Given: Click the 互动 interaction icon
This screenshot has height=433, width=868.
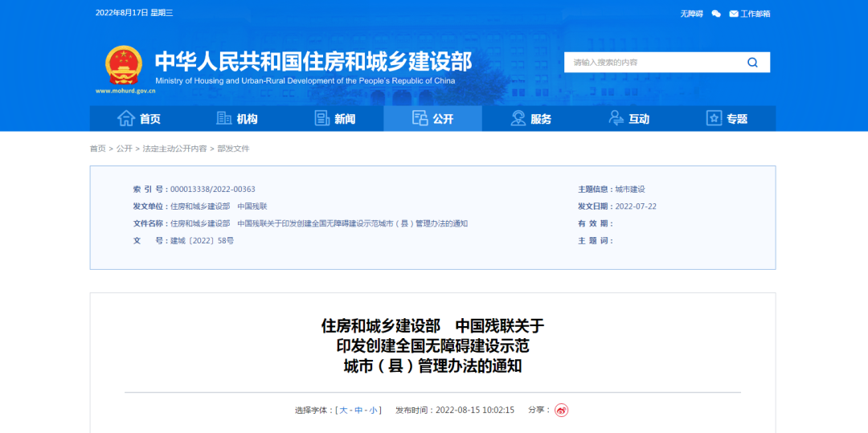Looking at the screenshot, I should 616,119.
